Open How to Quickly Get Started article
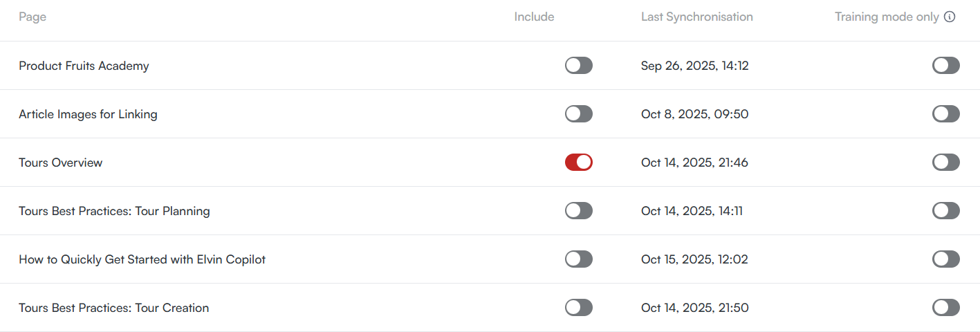The width and height of the screenshot is (980, 332). 142,259
